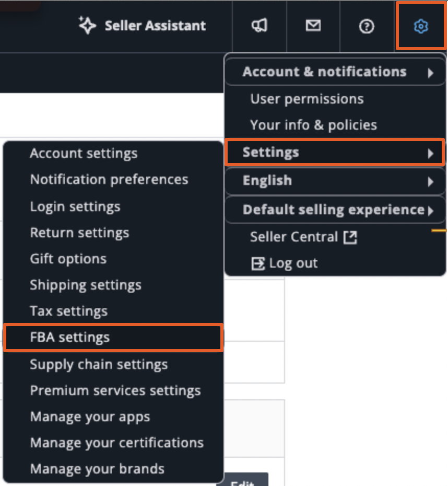The image size is (448, 486).
Task: Open Tax settings entry
Action: 69,311
